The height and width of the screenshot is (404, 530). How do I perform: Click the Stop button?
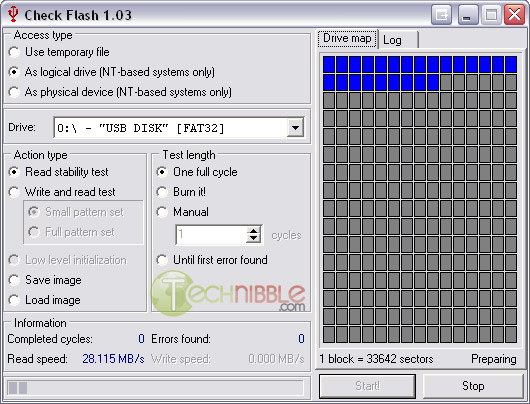pyautogui.click(x=473, y=386)
